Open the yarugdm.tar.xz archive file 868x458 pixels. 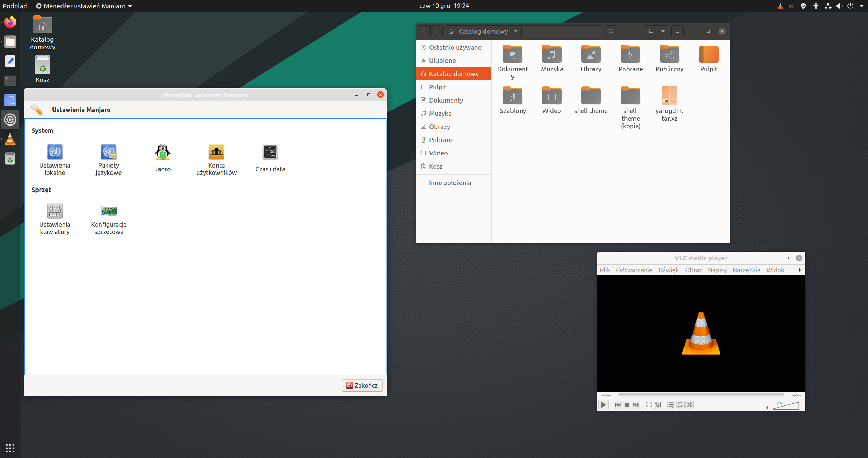(x=669, y=103)
